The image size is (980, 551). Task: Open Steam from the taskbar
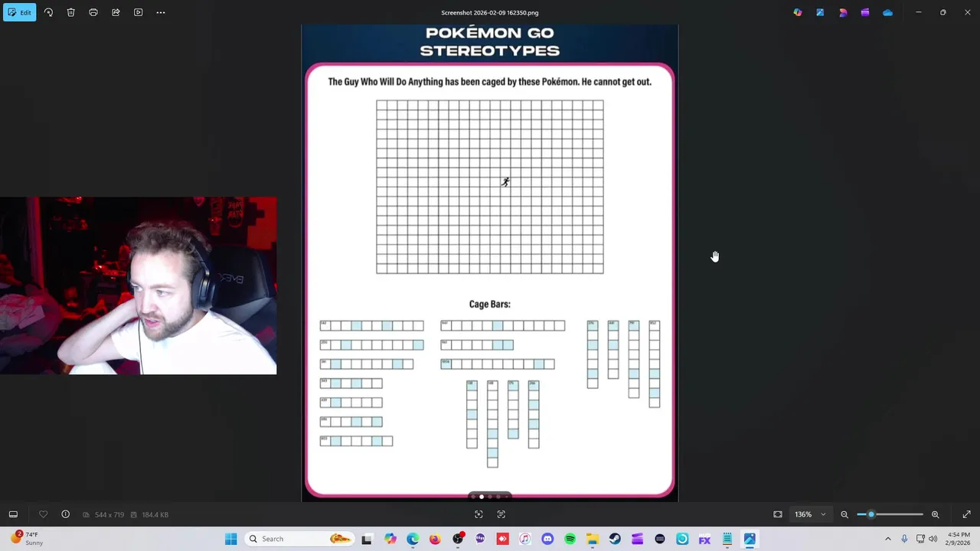click(x=615, y=539)
